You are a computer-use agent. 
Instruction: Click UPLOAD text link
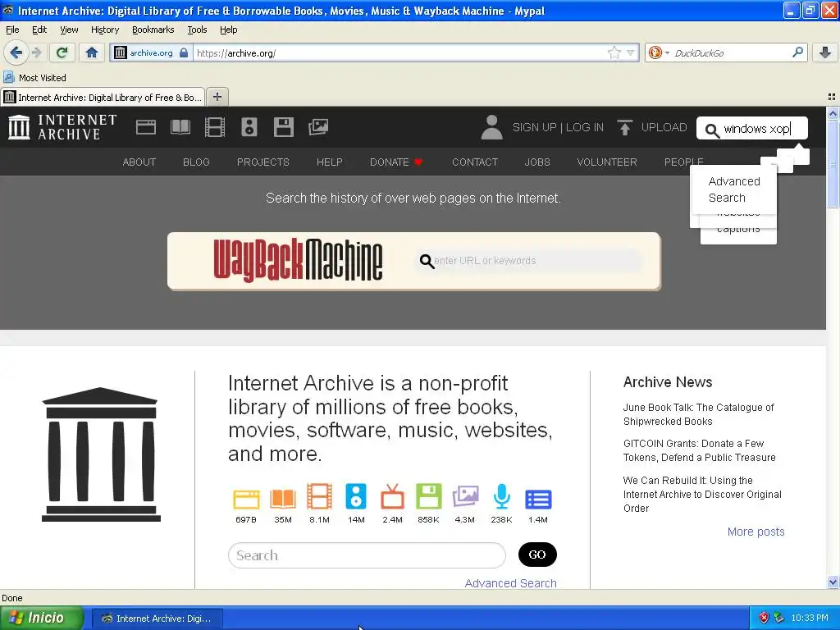pyautogui.click(x=664, y=127)
